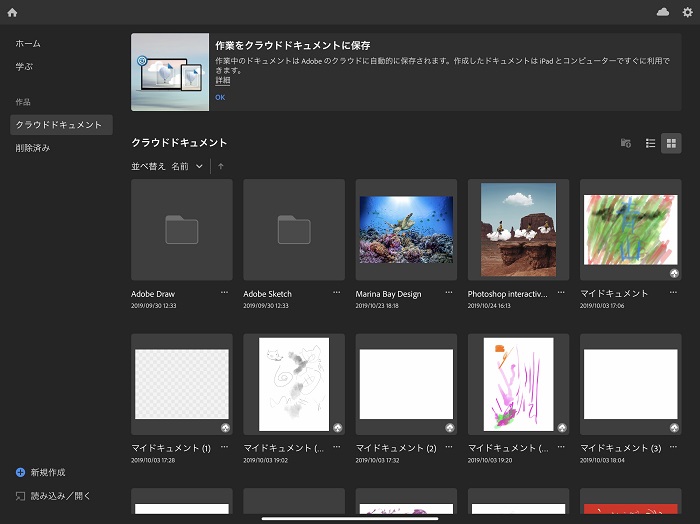This screenshot has height=524, width=700.
Task: Open the Photoshop interactive desert thumbnail
Action: 518,229
